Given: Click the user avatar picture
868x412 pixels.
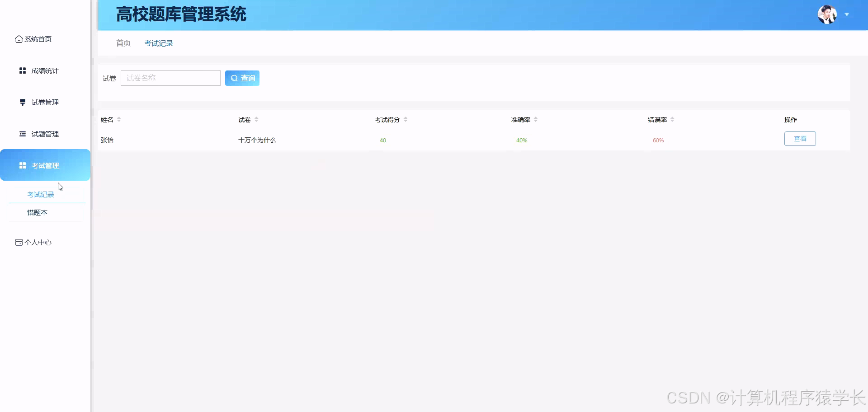Looking at the screenshot, I should tap(827, 15).
